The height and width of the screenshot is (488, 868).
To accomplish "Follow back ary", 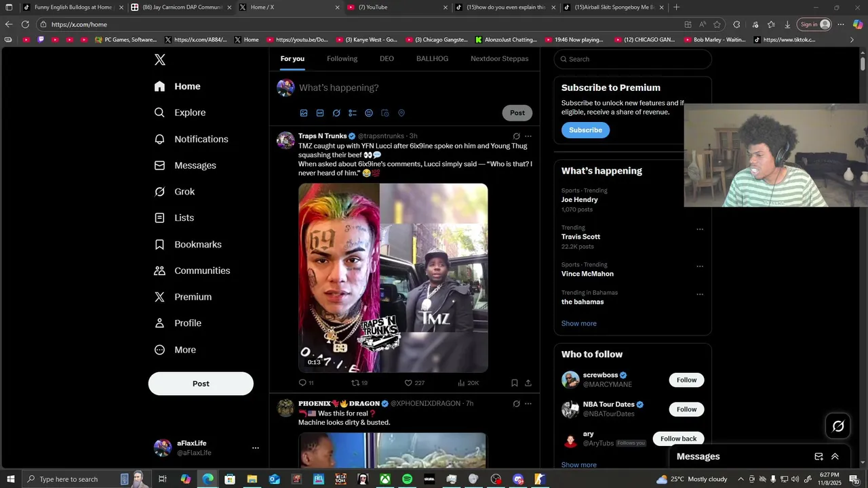I will [678, 439].
